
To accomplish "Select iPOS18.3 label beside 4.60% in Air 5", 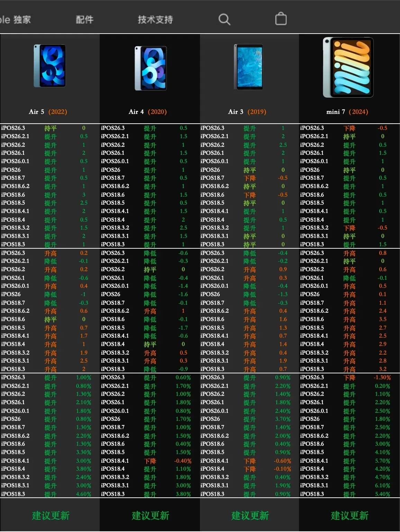I will [x=13, y=494].
